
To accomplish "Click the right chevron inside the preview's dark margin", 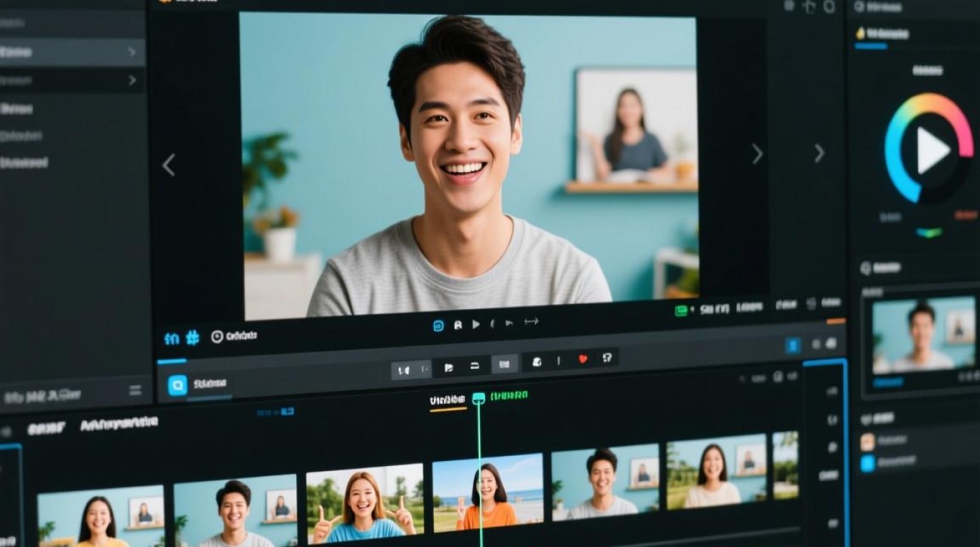I will (x=757, y=153).
